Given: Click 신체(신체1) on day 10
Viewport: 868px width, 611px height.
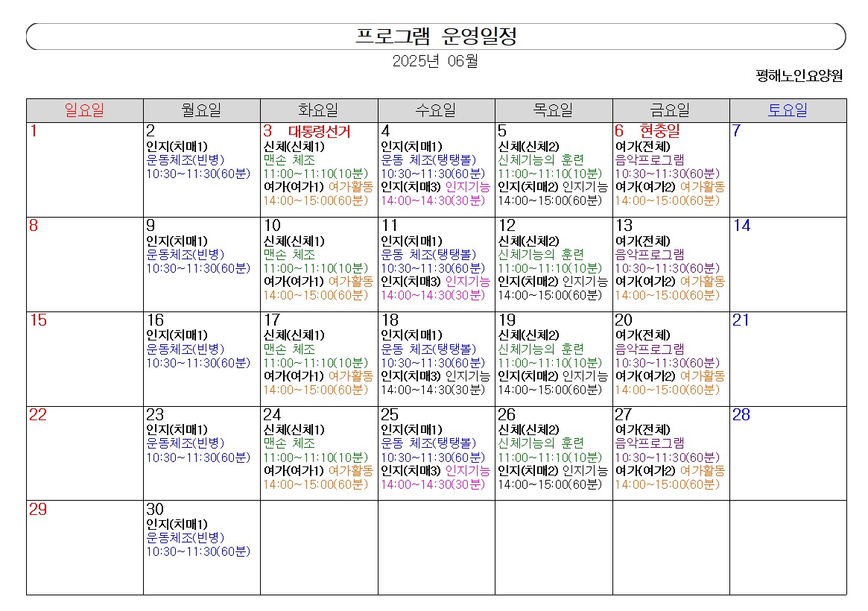Looking at the screenshot, I should [x=294, y=241].
